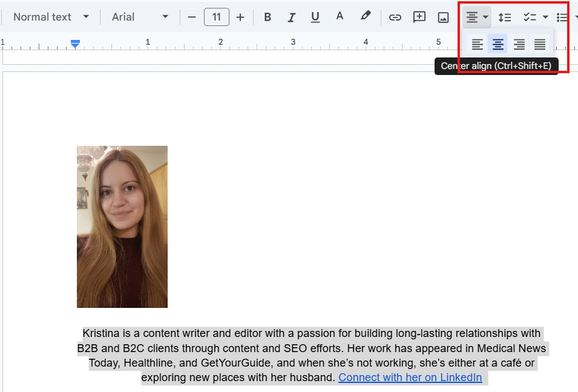Viewport: 578px width, 392px height.
Task: Insert a link with the chain icon
Action: (395, 17)
